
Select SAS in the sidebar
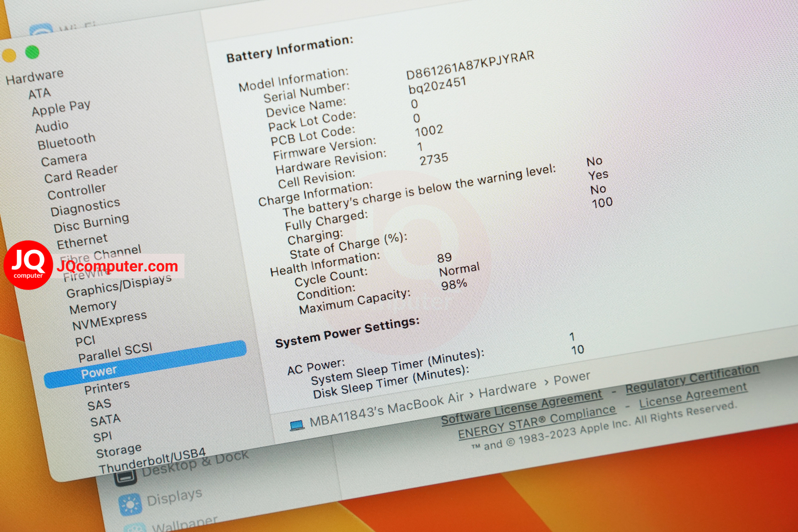[x=99, y=405]
